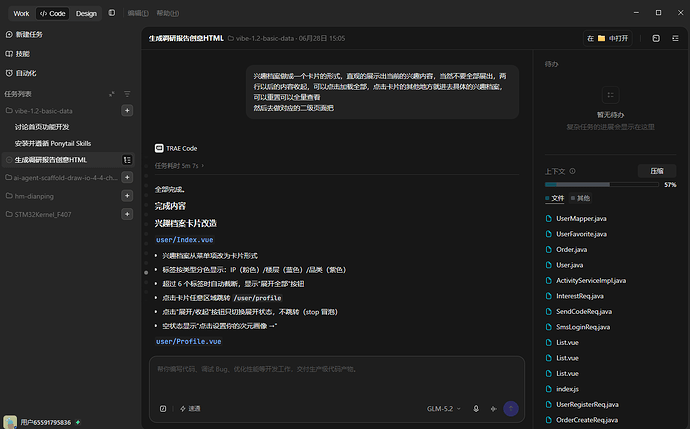The width and height of the screenshot is (690, 429).
Task: Open UserFavorite.java in the context list
Action: [581, 234]
